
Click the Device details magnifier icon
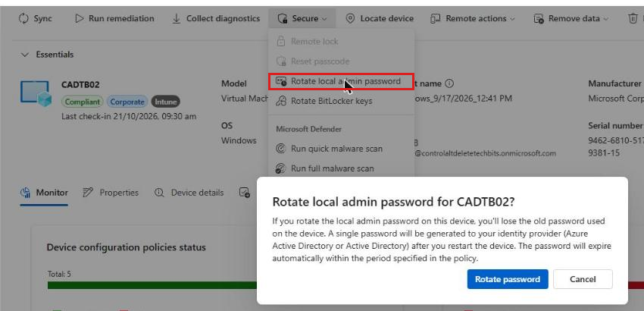click(159, 193)
